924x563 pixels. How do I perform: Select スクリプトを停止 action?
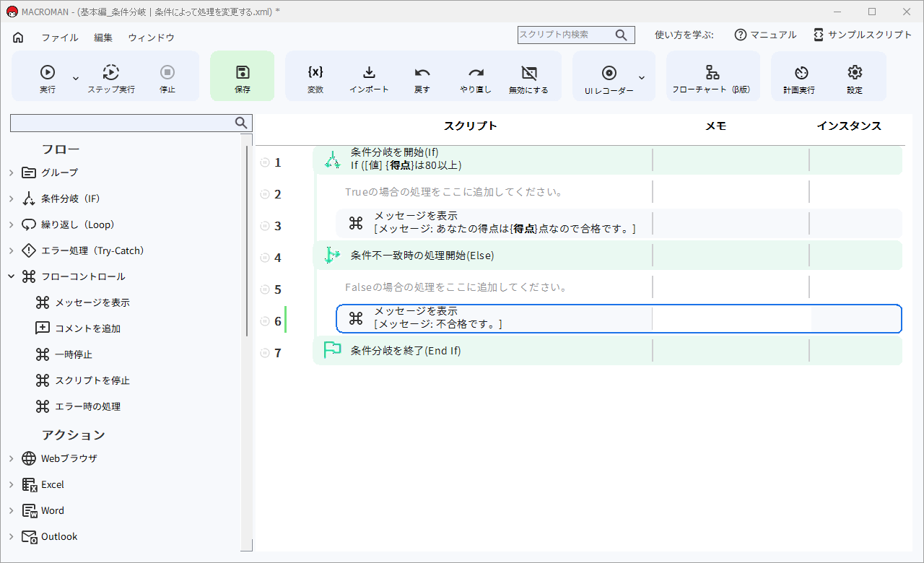[x=83, y=380]
